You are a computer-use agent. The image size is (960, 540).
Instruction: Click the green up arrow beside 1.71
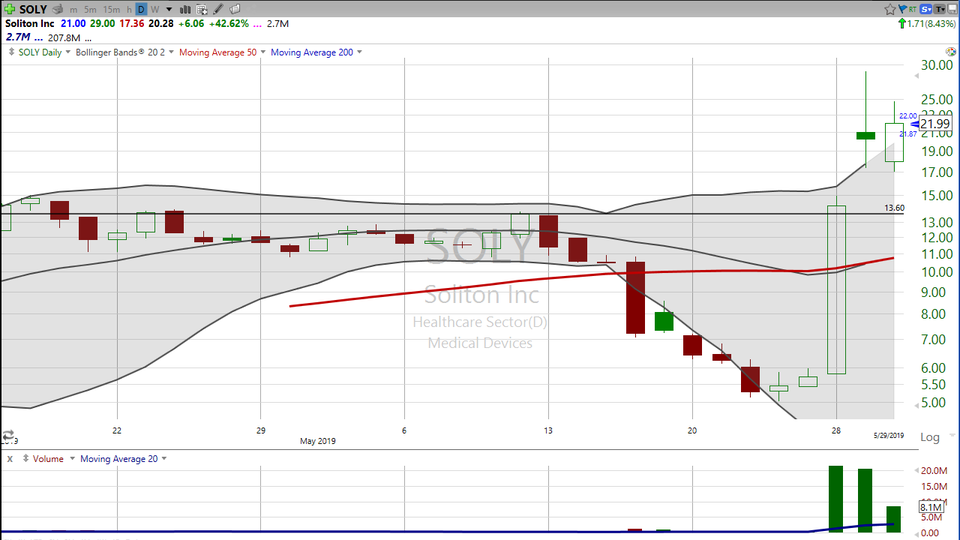pos(902,24)
